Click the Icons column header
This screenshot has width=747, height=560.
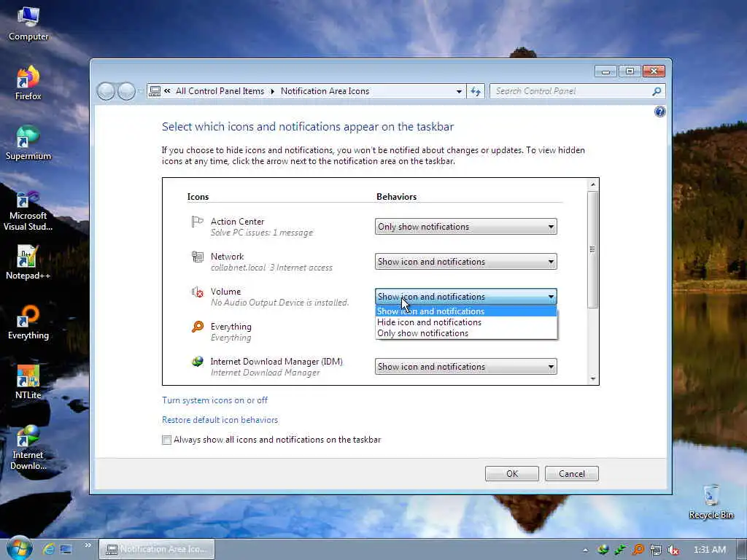coord(198,197)
